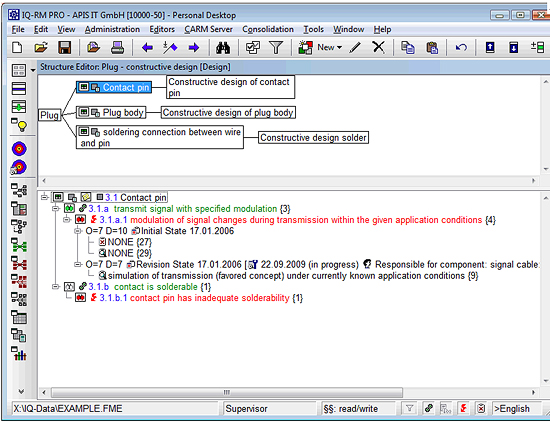The image size is (550, 423).
Task: Open the File menu
Action: [18, 29]
